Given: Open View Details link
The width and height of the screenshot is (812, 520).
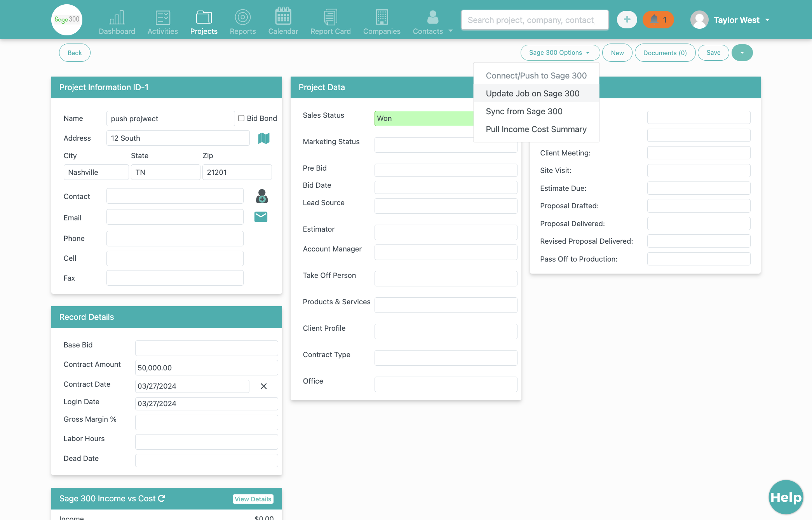Looking at the screenshot, I should tap(253, 499).
